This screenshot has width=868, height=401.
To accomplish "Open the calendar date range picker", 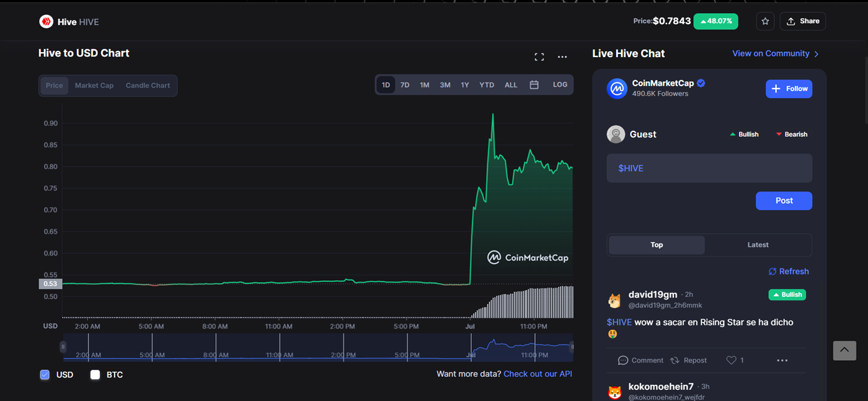I will pos(534,85).
